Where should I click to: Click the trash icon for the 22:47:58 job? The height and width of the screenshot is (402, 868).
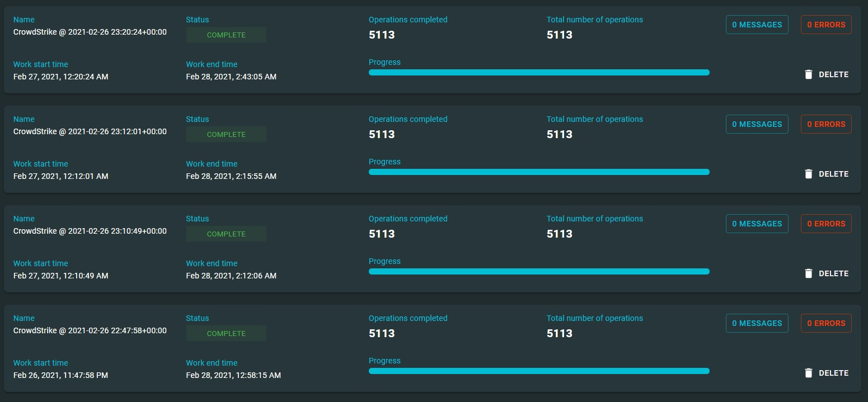pos(809,372)
